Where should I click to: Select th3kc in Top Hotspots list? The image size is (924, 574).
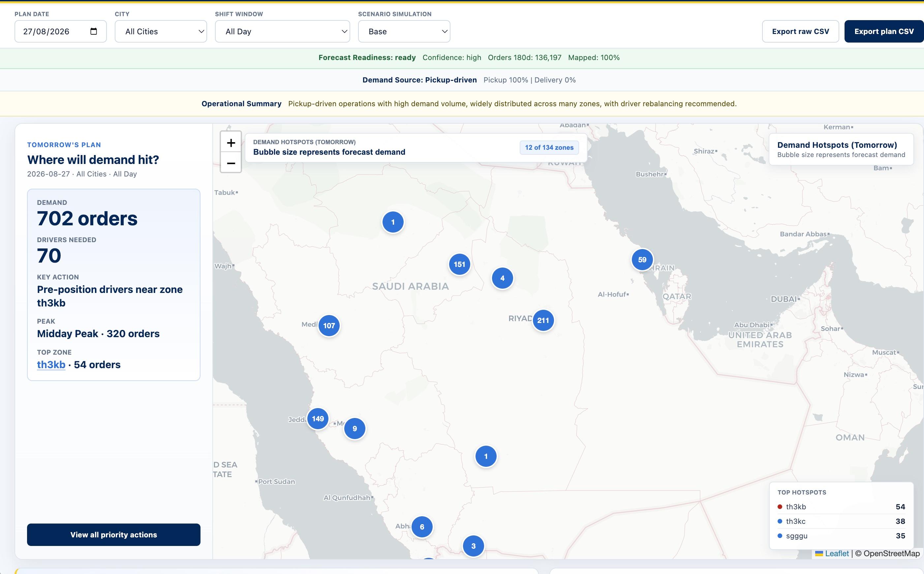[841, 521]
